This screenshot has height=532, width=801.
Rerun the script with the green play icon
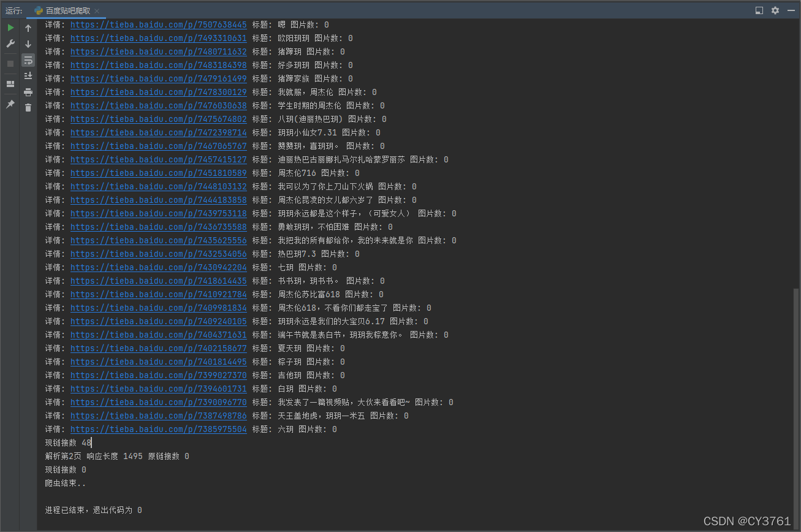tap(10, 28)
